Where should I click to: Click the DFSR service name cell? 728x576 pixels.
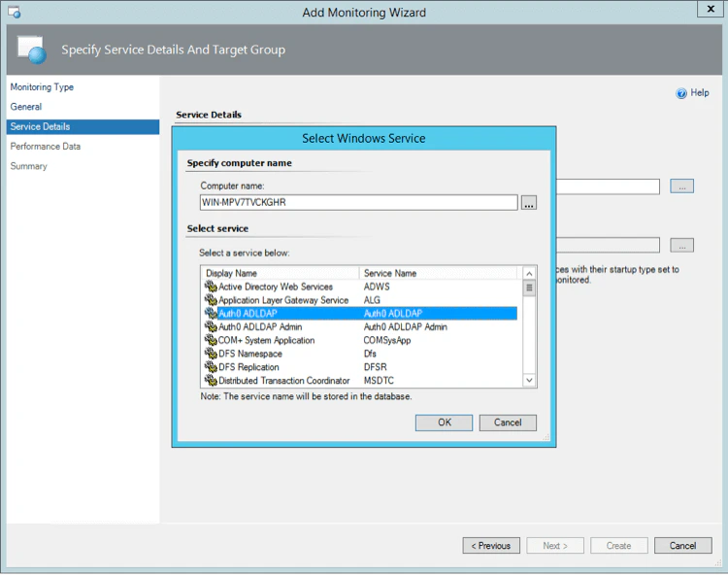click(x=376, y=367)
